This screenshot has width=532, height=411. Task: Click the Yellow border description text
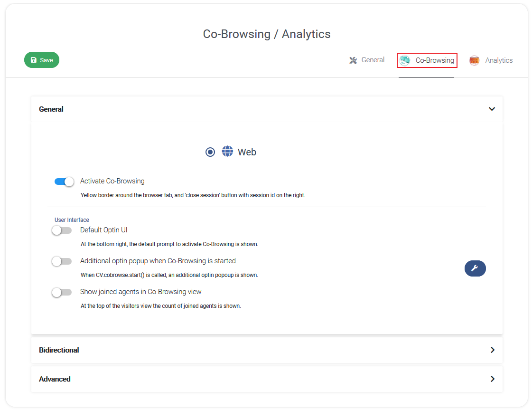pos(193,195)
